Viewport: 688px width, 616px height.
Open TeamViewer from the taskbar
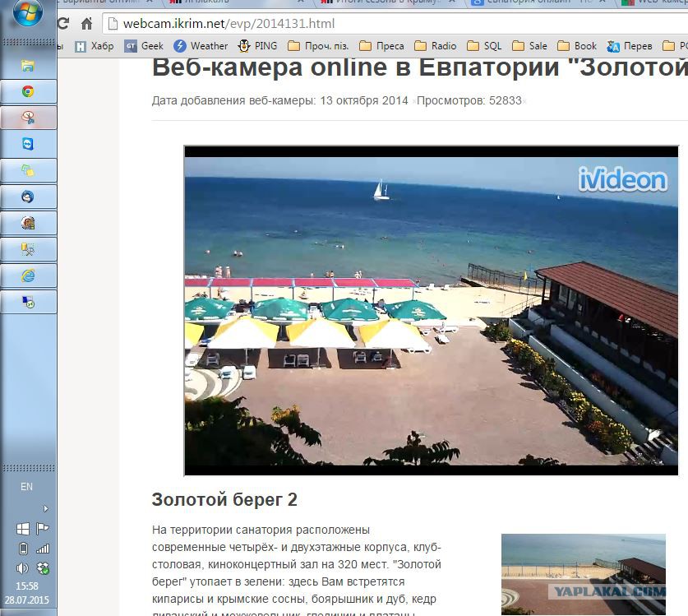tap(28, 144)
